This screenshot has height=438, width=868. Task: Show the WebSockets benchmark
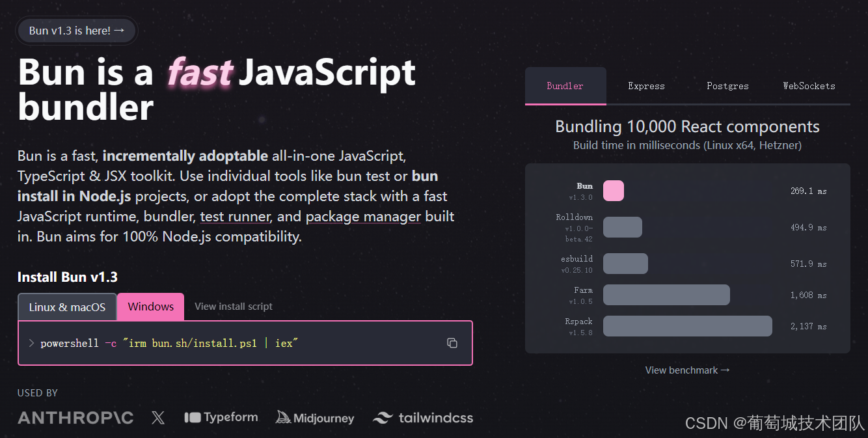pos(809,85)
